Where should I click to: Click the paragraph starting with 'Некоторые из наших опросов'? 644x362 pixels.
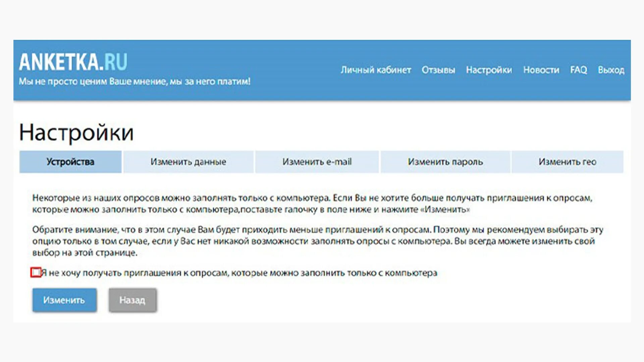(312, 204)
